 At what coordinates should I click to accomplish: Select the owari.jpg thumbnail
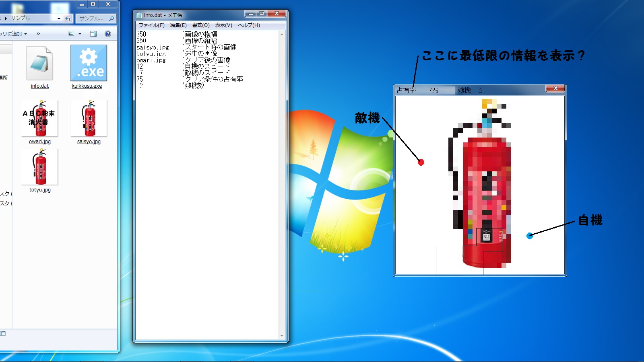pos(39,118)
